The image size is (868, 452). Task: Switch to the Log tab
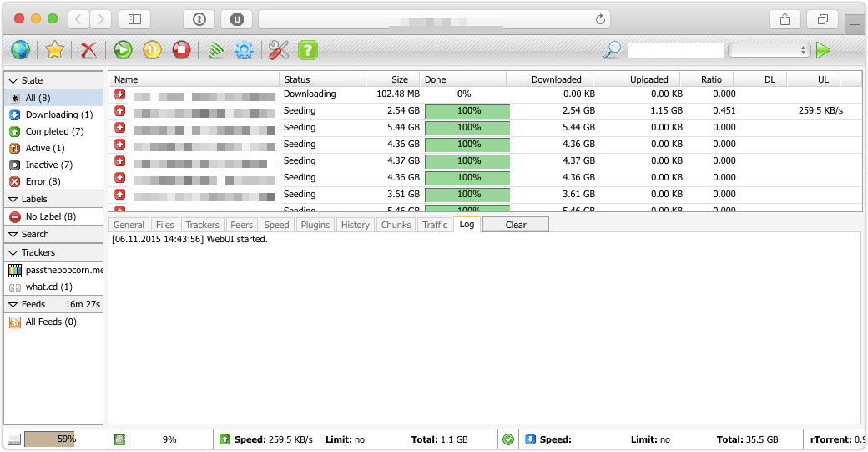point(467,225)
